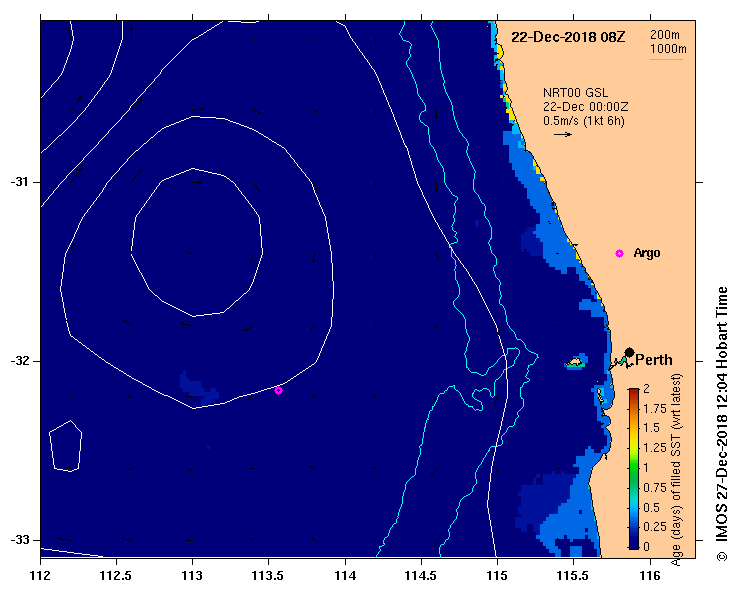The width and height of the screenshot is (739, 592).
Task: Click the color bar value 2
Action: click(646, 388)
